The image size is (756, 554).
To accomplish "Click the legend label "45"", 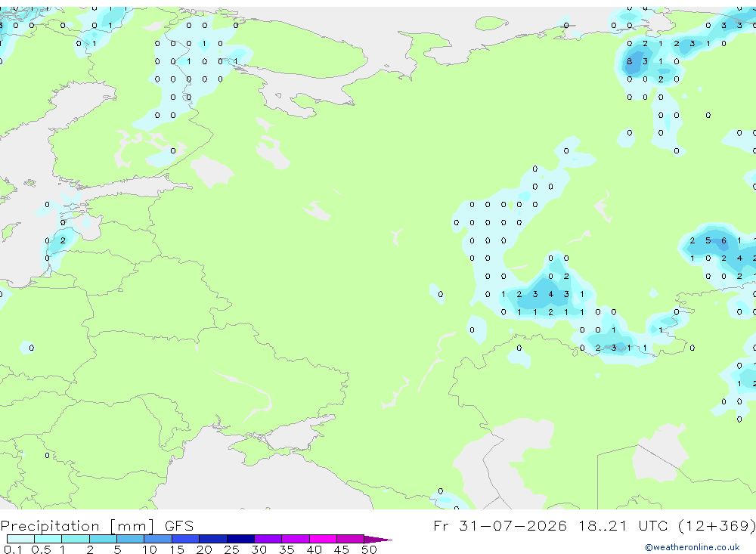I will pyautogui.click(x=342, y=549).
